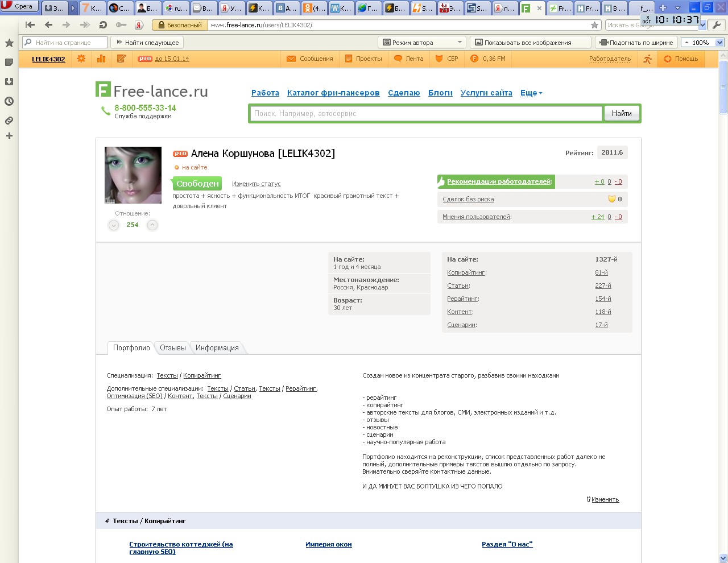Click the user avatar photo
Viewport: 728px width, 563px height.
coord(133,175)
